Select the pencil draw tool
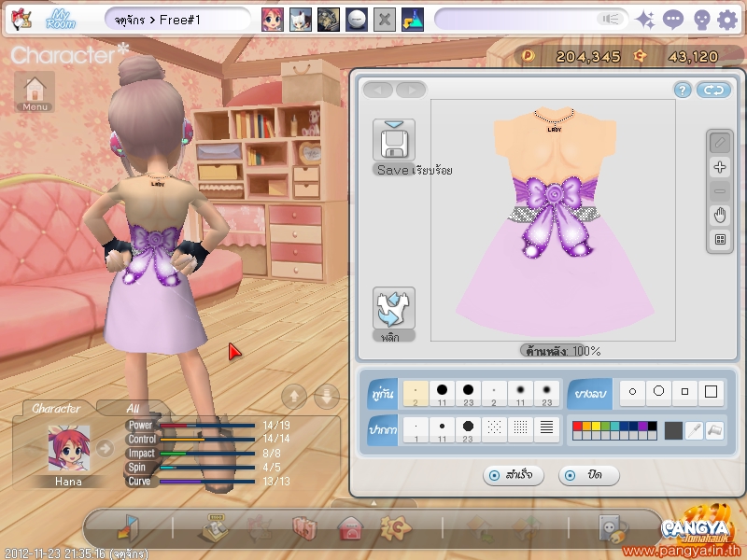This screenshot has height=560, width=747. point(719,143)
